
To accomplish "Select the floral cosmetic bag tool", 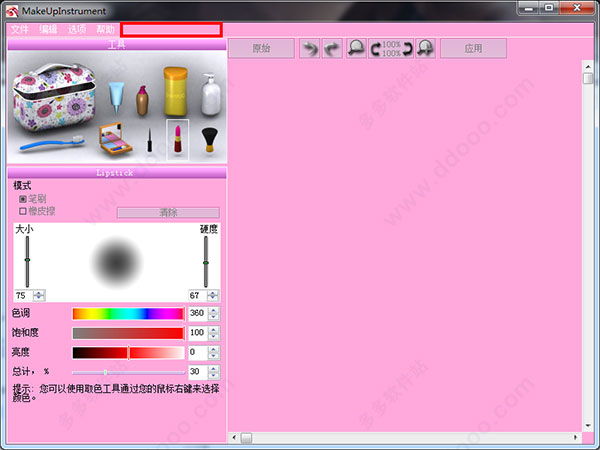I will (x=54, y=97).
